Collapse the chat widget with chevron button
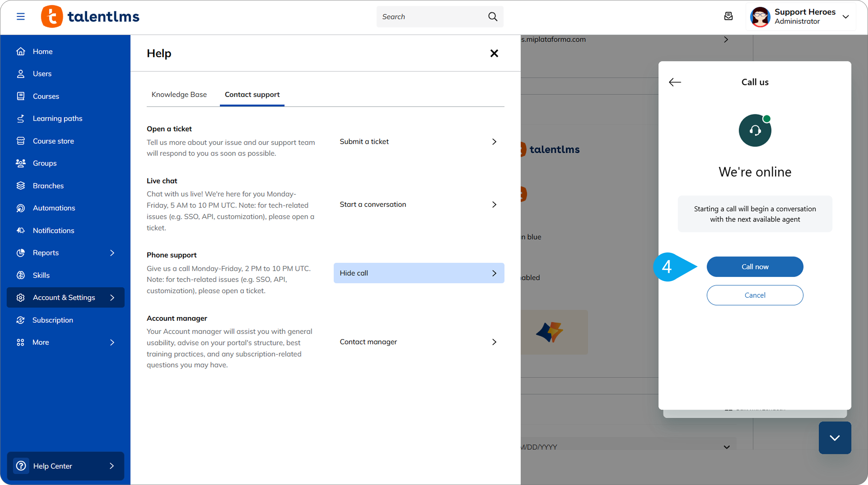868x485 pixels. [834, 438]
